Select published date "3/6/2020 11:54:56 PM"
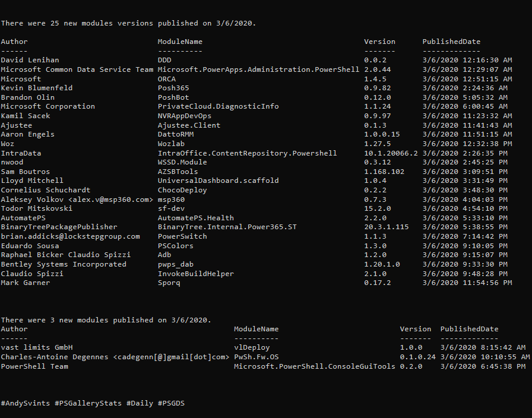The image size is (532, 418). click(467, 283)
